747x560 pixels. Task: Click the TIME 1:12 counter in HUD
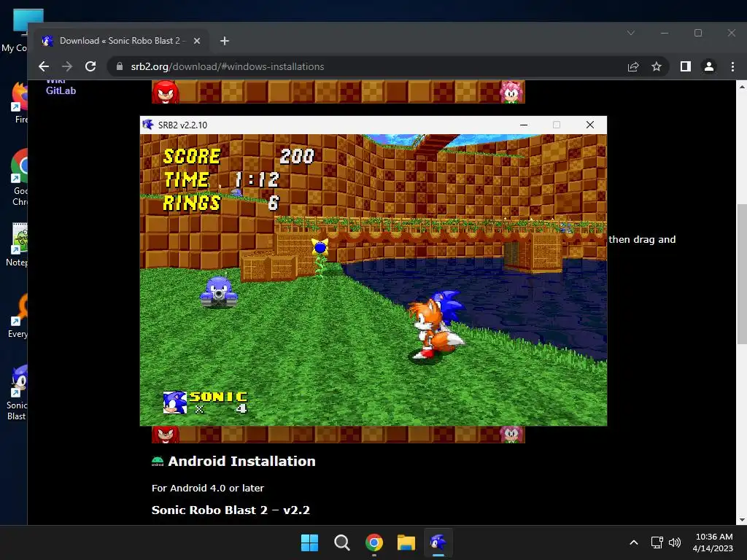click(222, 179)
